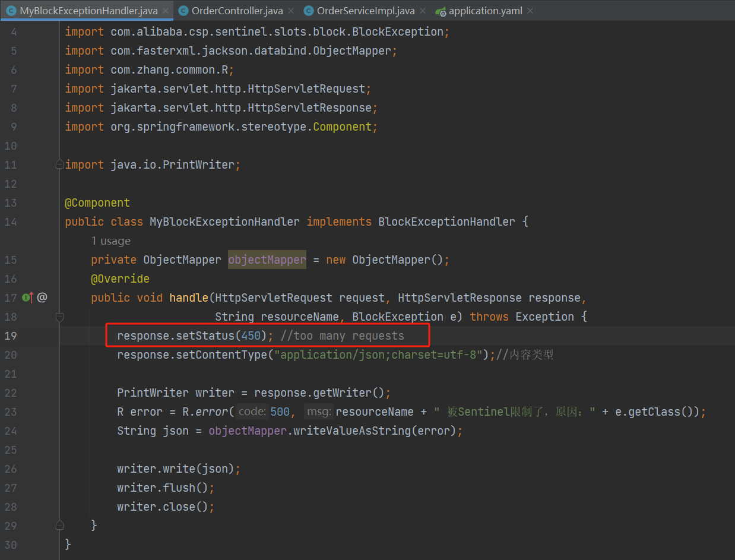Click the handle method name on line 17

point(189,298)
